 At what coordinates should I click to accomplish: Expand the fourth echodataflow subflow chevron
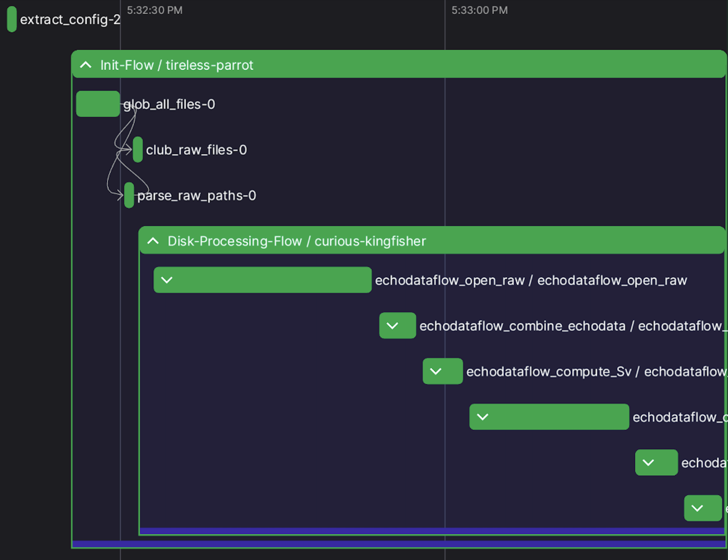(482, 417)
